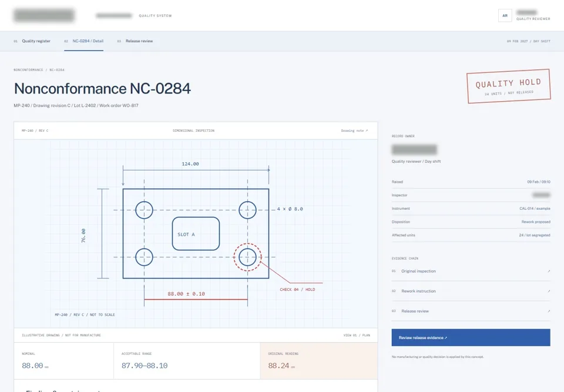Screen dimensions: 564x392
Task: Click arrow icon beside Rework instruction
Action: click(x=549, y=291)
